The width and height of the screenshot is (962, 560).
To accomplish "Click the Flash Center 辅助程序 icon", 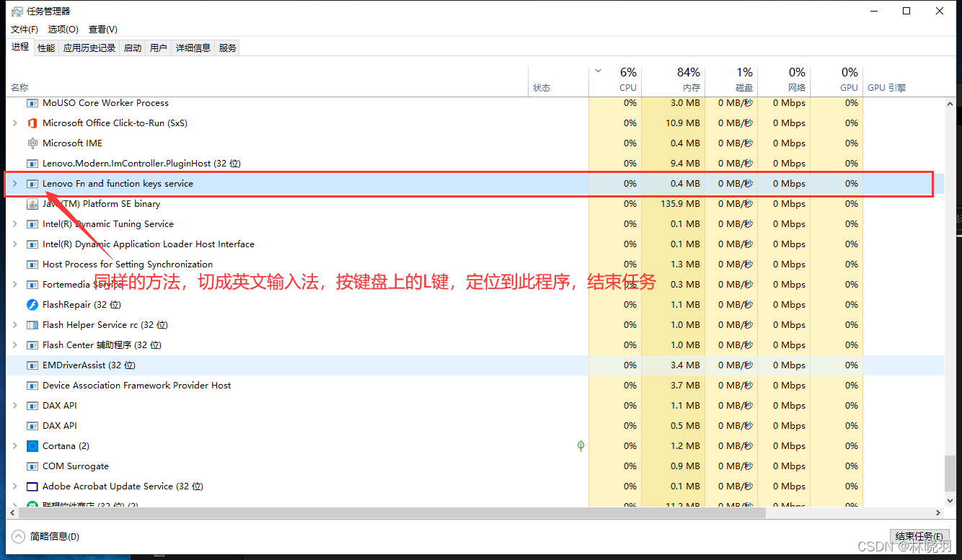I will point(32,345).
